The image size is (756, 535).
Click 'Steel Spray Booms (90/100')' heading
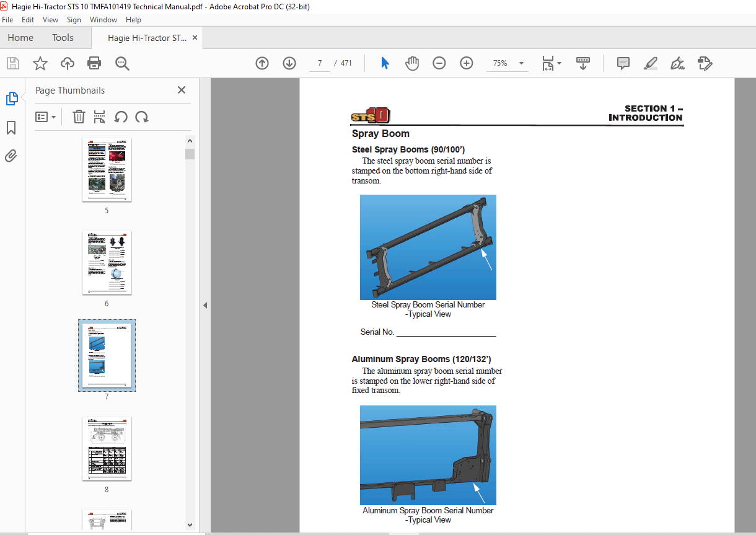(408, 149)
